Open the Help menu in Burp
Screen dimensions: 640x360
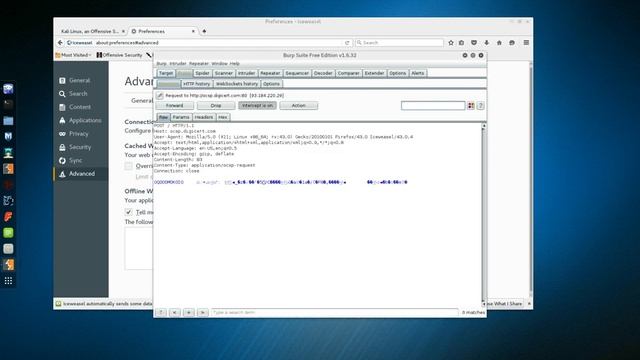234,64
